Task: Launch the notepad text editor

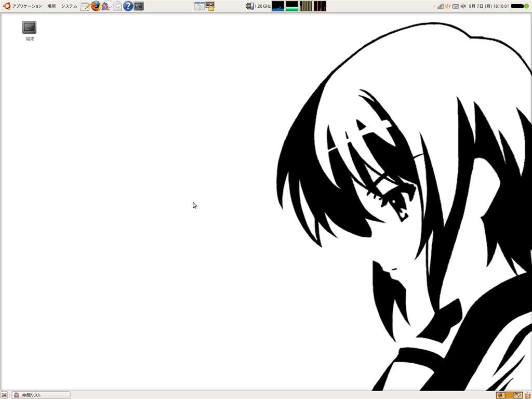Action: 85,6
